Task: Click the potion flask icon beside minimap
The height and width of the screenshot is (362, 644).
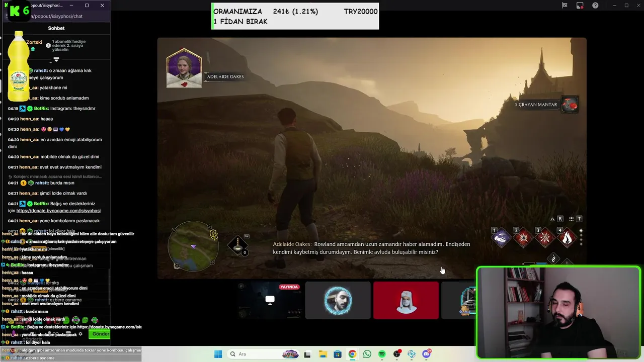Action: click(237, 245)
